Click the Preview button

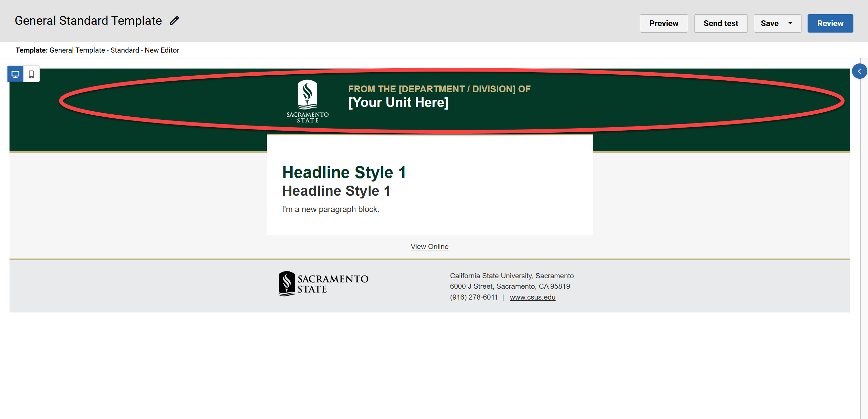(x=664, y=23)
